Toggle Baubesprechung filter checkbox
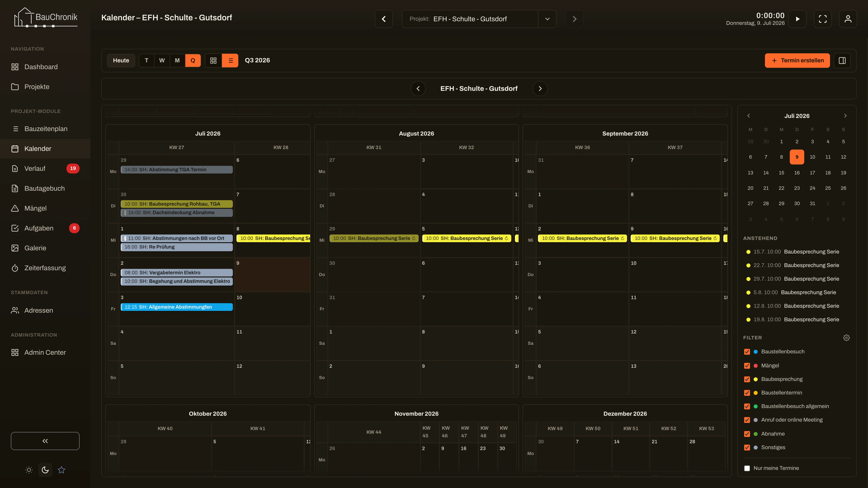This screenshot has width=868, height=488. click(747, 379)
